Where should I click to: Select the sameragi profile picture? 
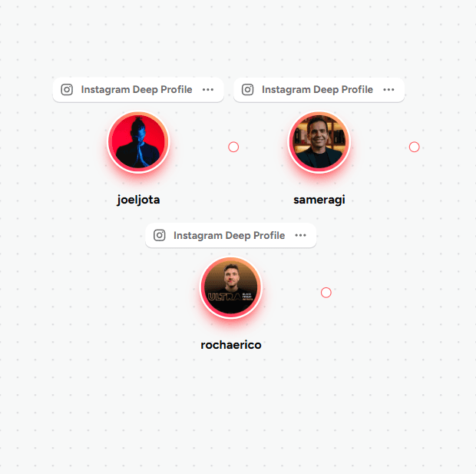click(319, 142)
